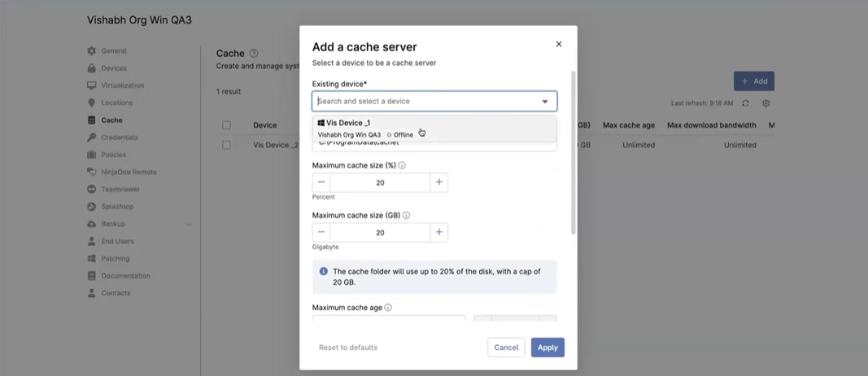Click the Device column header
This screenshot has height=376, width=868.
click(x=265, y=125)
